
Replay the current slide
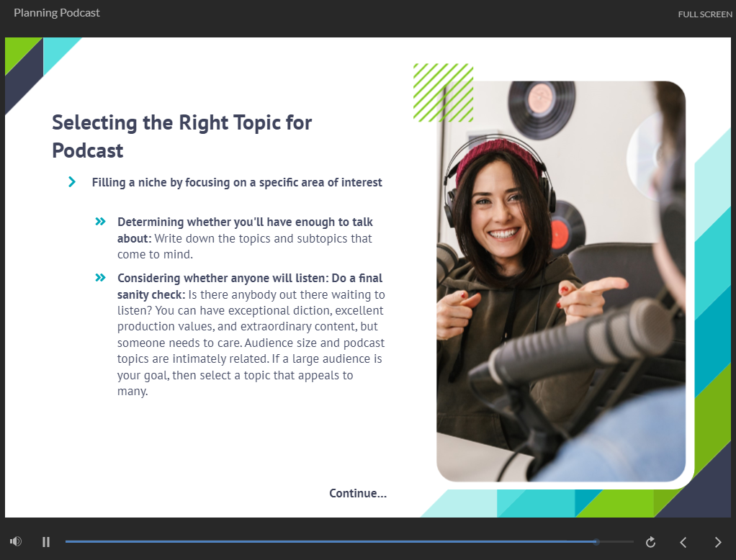coord(650,542)
